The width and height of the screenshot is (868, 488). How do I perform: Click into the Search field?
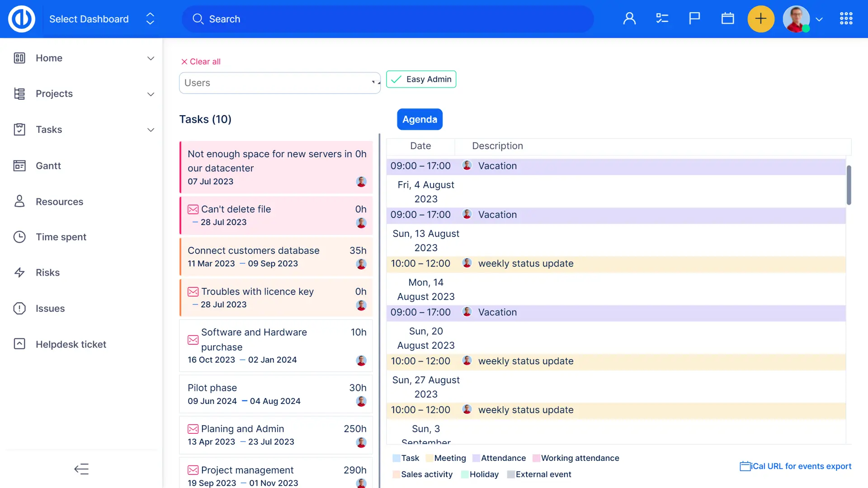[x=387, y=19]
